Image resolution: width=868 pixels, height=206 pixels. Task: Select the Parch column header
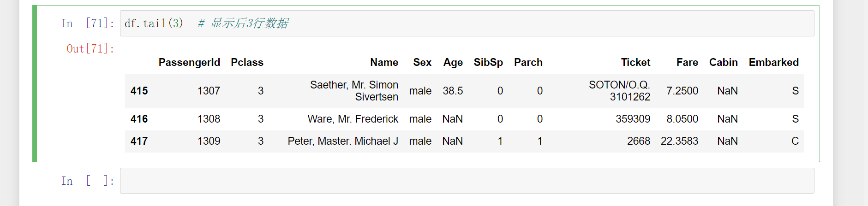click(x=528, y=62)
